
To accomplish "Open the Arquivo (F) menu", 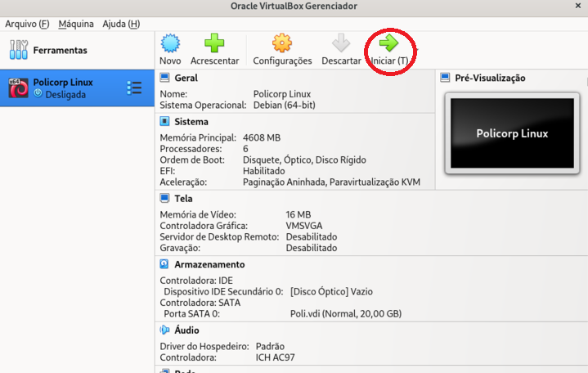I will pyautogui.click(x=27, y=24).
